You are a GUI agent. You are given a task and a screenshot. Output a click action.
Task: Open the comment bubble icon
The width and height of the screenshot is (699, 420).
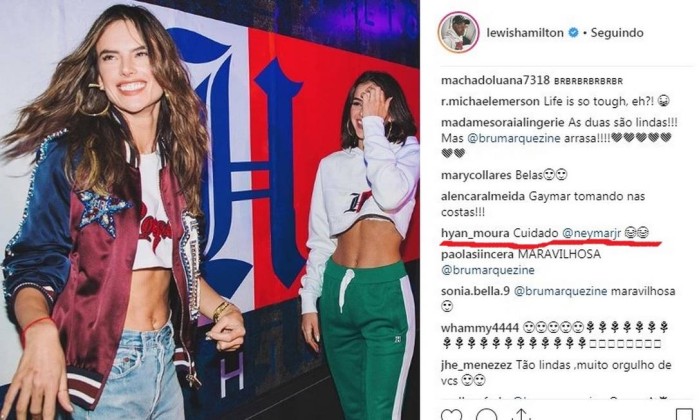486,415
